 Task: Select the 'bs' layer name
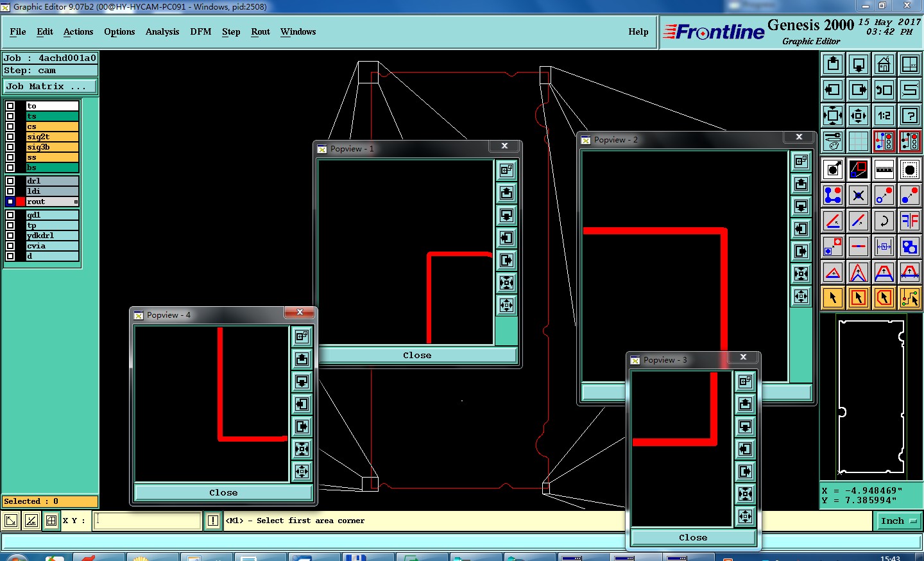coord(53,168)
